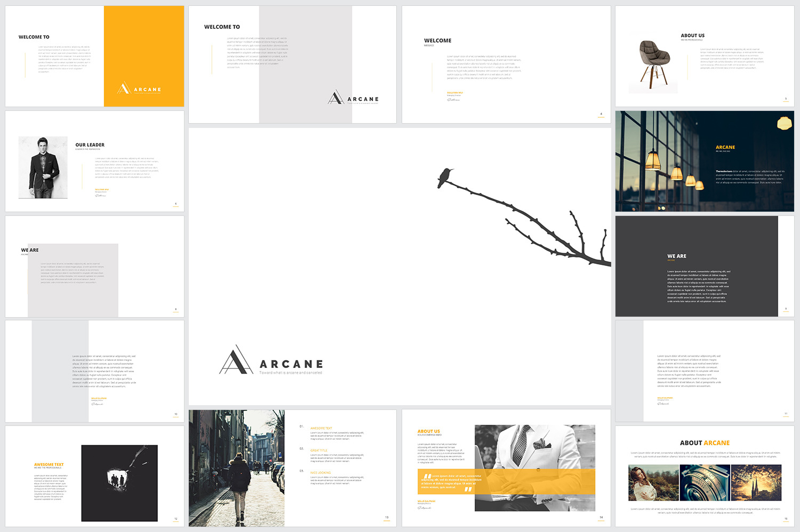Click Willie Sulipman's signature on the About Us slide
800x532 pixels.
point(425,507)
